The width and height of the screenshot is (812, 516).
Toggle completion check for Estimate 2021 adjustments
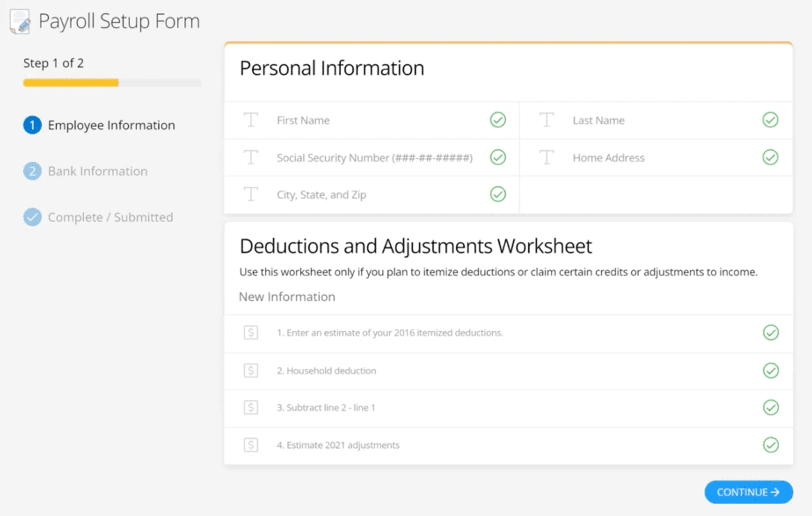point(770,445)
